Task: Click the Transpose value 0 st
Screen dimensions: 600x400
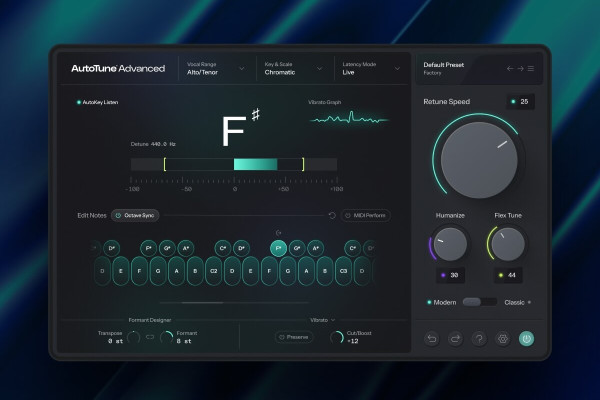Action: tap(115, 341)
